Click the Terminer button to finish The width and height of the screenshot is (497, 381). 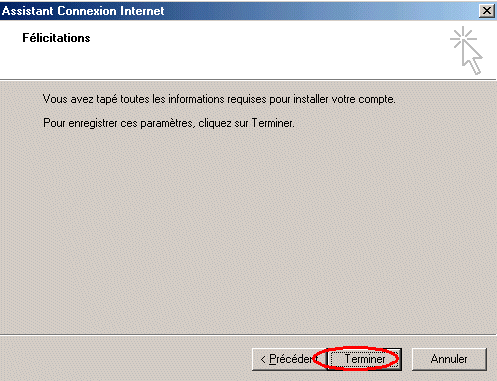364,359
